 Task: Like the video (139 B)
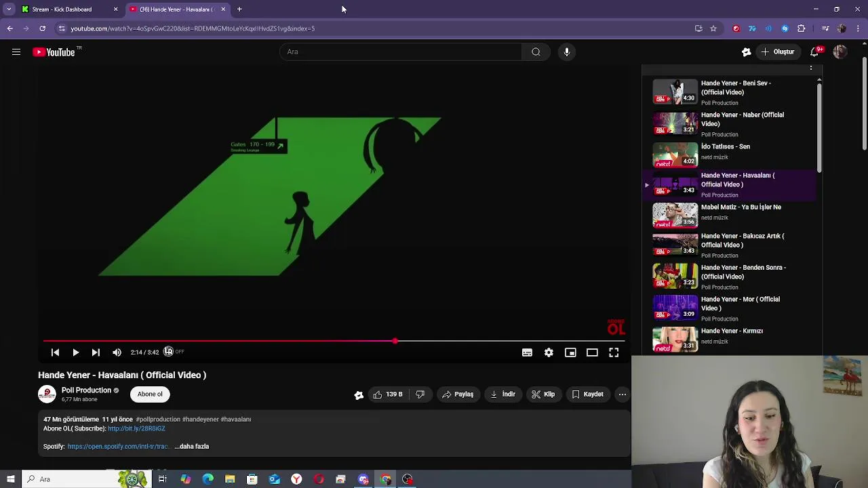(x=388, y=394)
